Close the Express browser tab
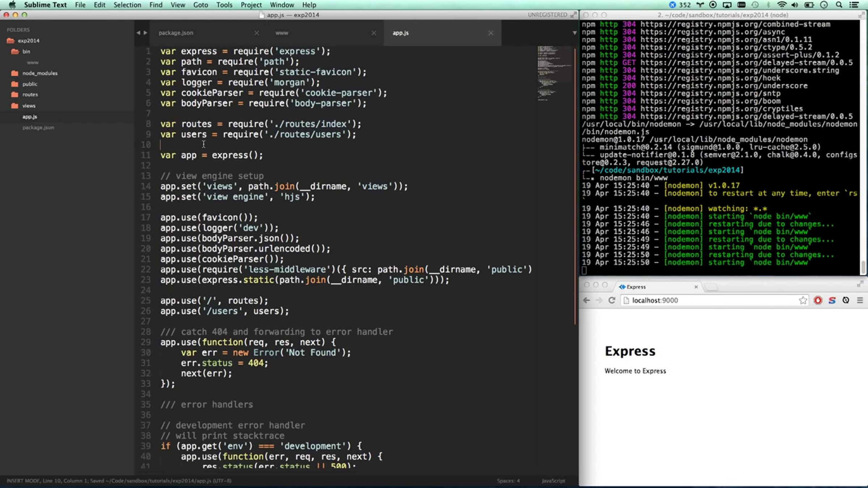 [x=696, y=287]
